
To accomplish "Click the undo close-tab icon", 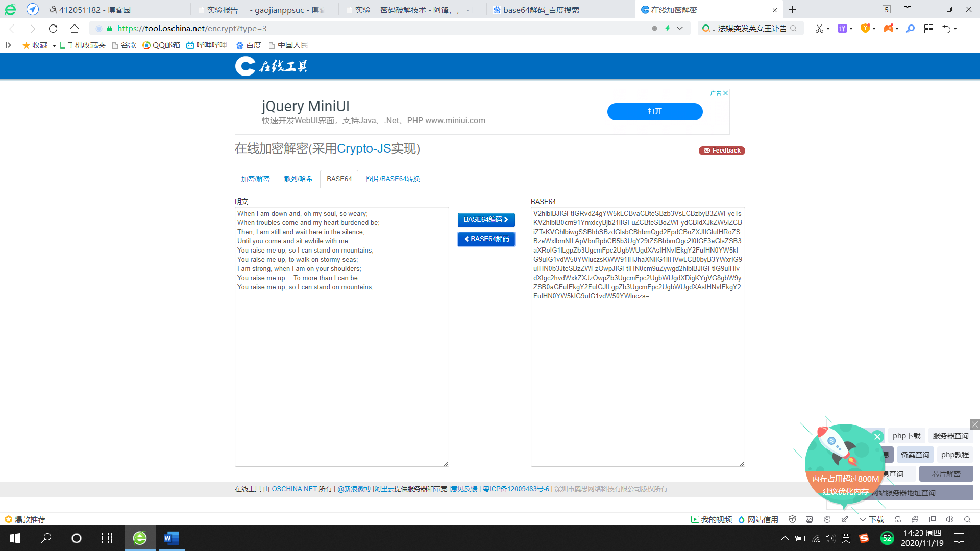I will 946,29.
